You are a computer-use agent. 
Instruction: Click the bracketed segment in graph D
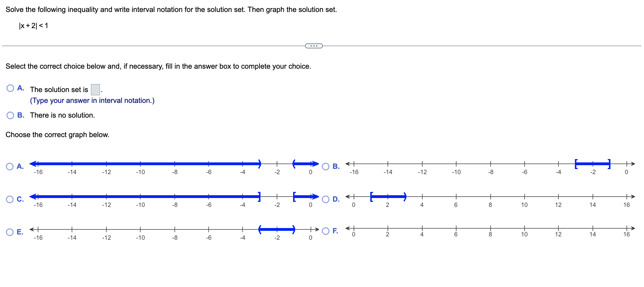(388, 197)
